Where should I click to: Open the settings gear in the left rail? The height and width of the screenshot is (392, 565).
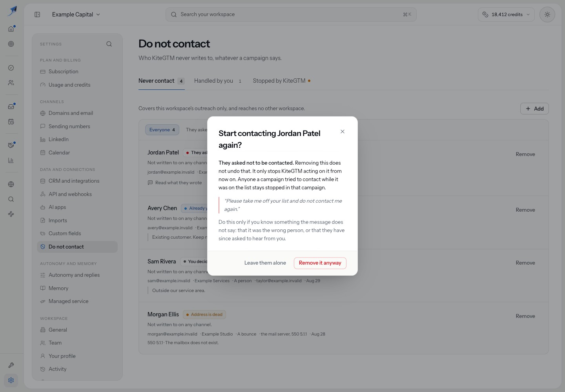tap(11, 380)
